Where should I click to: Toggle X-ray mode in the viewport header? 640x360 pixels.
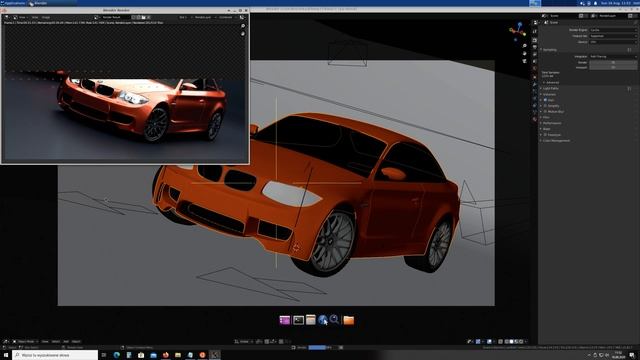[x=500, y=341]
